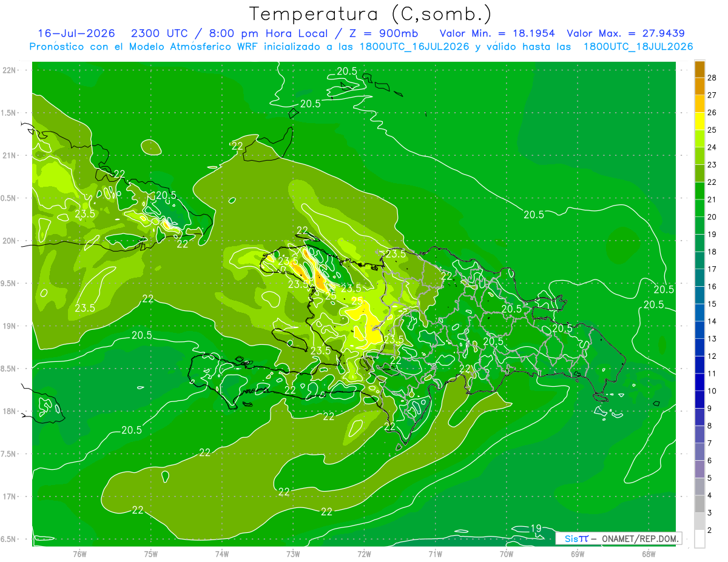728x562 pixels.
Task: Click the legend swatch between 26 and 27
Action: pos(699,104)
